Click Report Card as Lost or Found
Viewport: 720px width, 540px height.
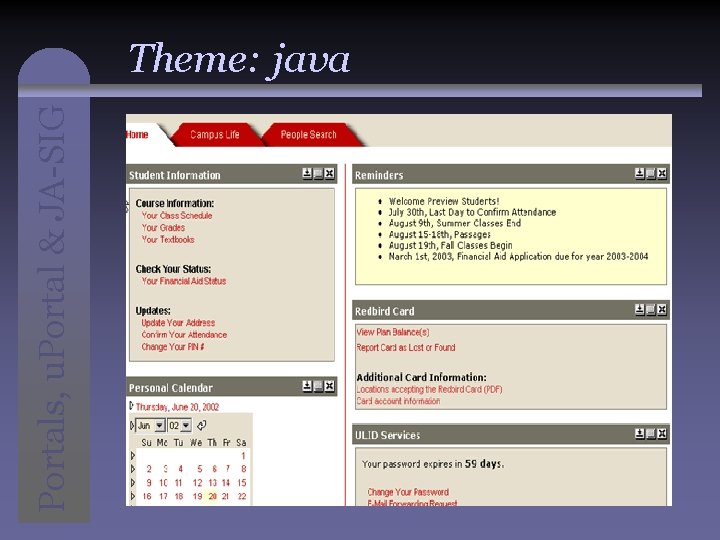[x=406, y=348]
